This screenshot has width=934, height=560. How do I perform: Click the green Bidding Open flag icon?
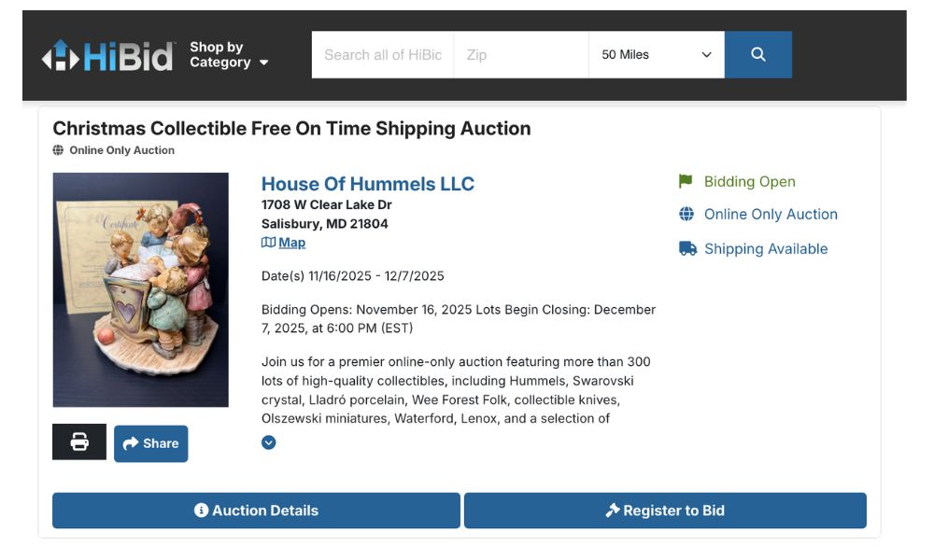(686, 181)
